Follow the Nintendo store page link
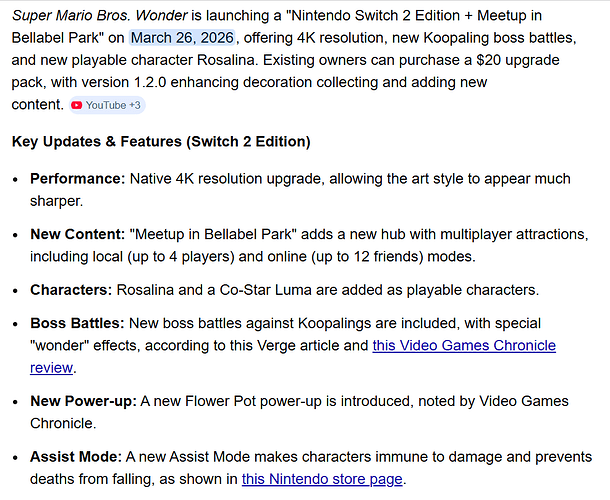The width and height of the screenshot is (610, 500). pyautogui.click(x=322, y=478)
